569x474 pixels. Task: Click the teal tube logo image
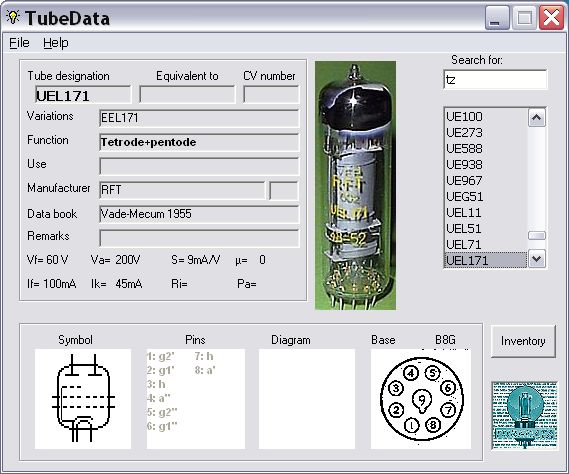(x=524, y=415)
